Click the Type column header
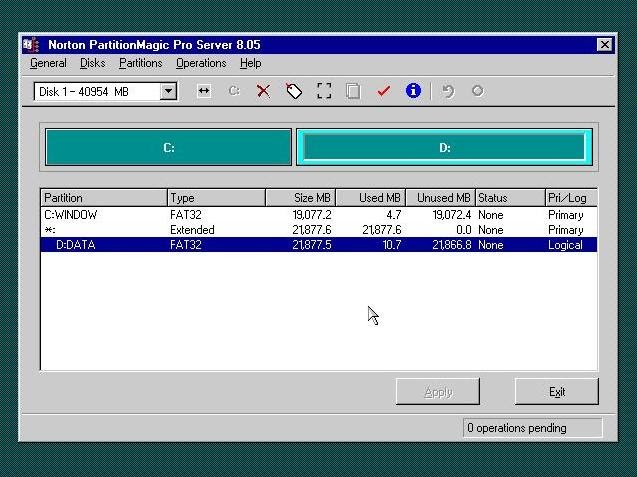Image resolution: width=637 pixels, height=477 pixels. tap(217, 198)
